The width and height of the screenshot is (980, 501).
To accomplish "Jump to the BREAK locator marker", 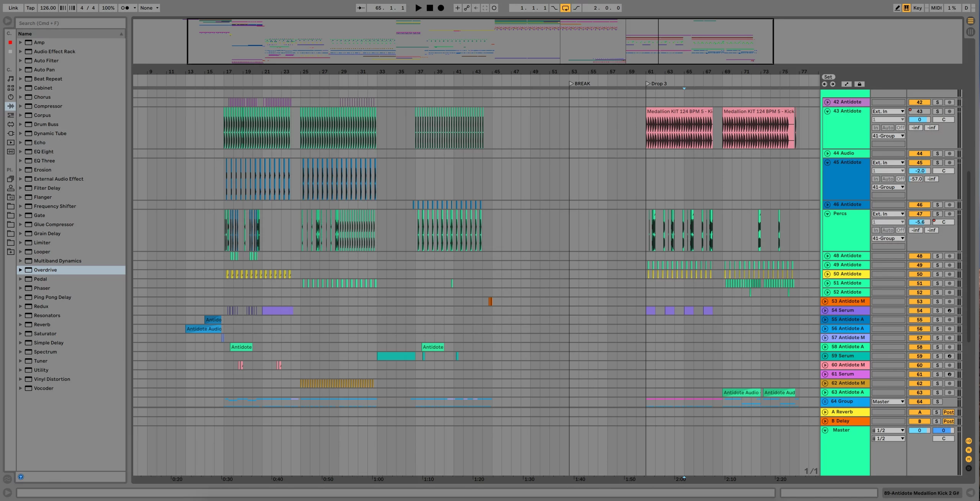I will pyautogui.click(x=572, y=83).
